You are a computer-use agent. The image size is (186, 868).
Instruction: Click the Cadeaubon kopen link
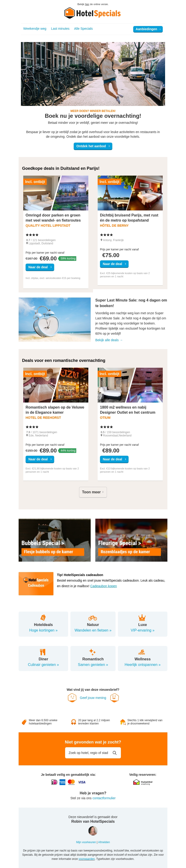click(x=103, y=586)
